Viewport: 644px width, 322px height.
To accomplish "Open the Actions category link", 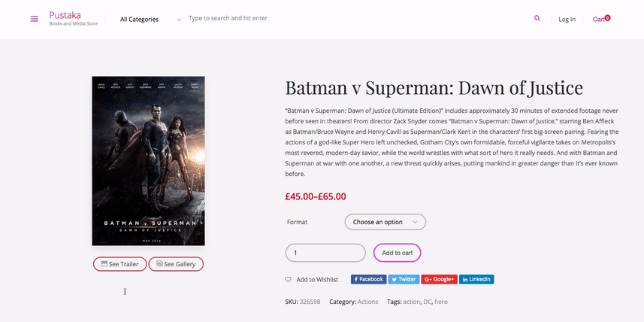I will [x=367, y=302].
